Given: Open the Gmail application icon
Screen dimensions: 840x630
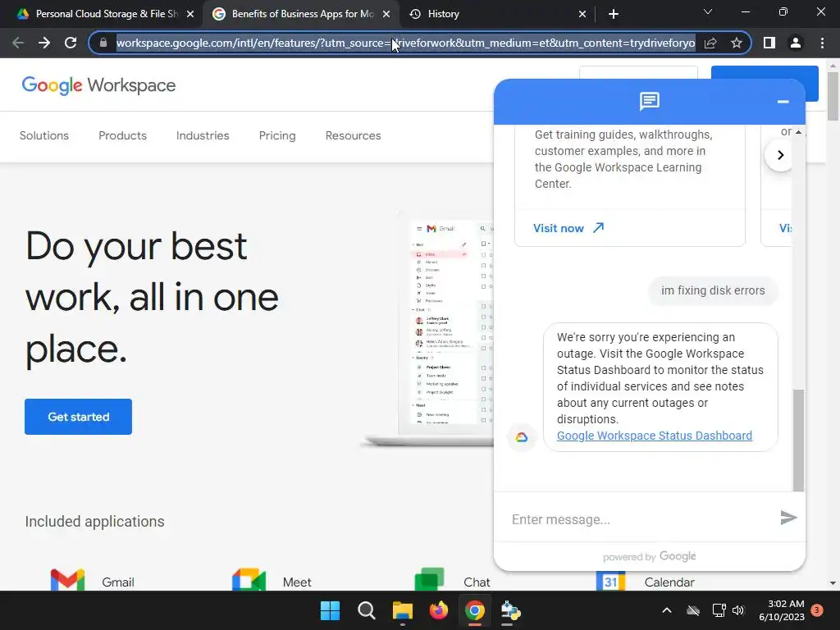Looking at the screenshot, I should click(67, 580).
